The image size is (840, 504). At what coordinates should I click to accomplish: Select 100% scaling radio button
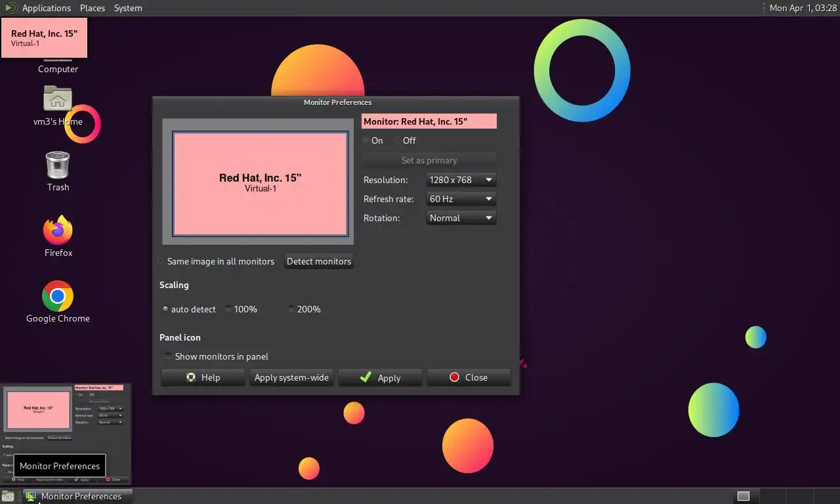[x=241, y=309]
